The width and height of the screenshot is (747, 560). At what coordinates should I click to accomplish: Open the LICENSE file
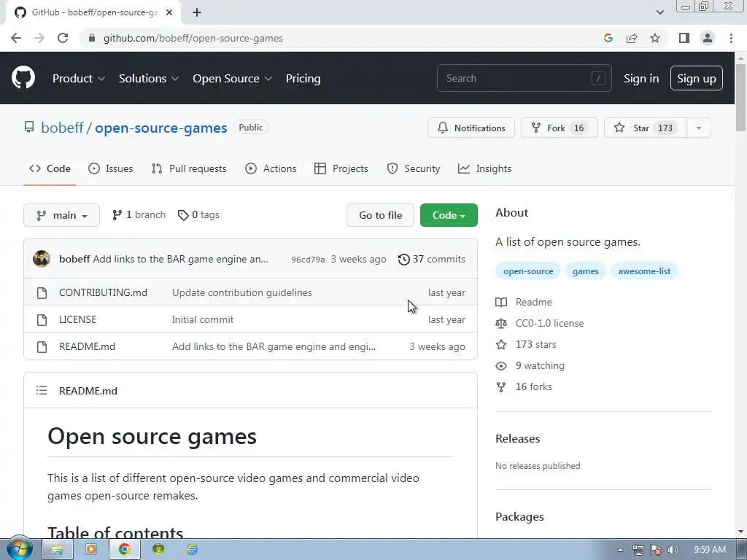(77, 319)
